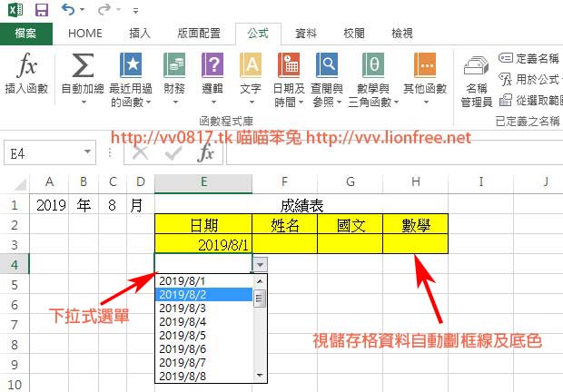Expand the Name Box dropdown arrow

(87, 152)
